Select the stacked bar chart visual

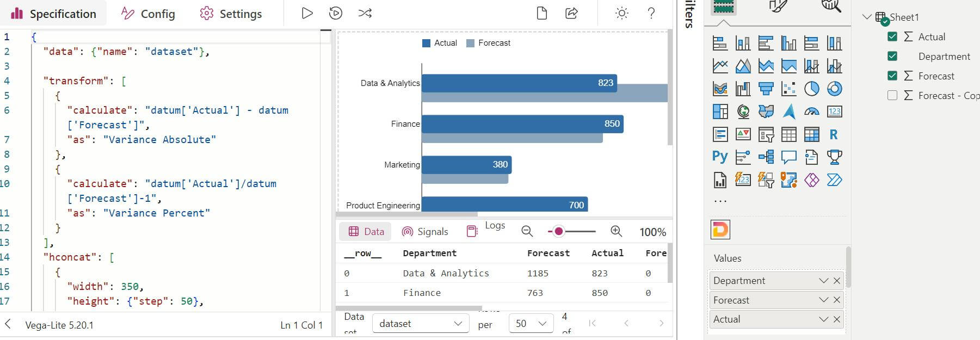(x=720, y=43)
